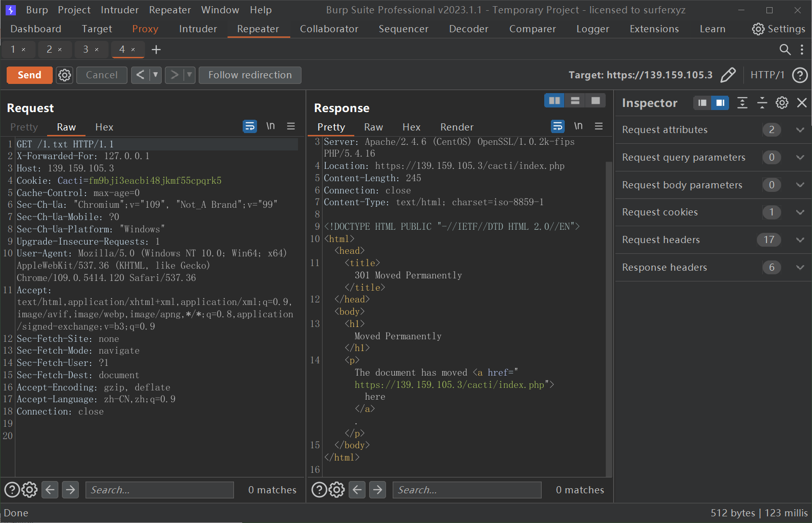Screen dimensions: 812x523
Task: Switch Response view to Render tab
Action: coord(457,127)
